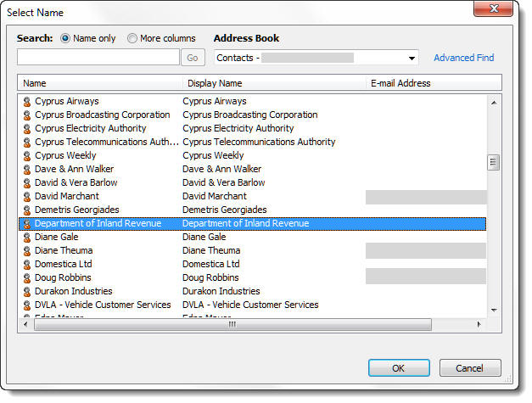This screenshot has width=532, height=403.
Task: Open the Advanced Find link
Action: 464,58
